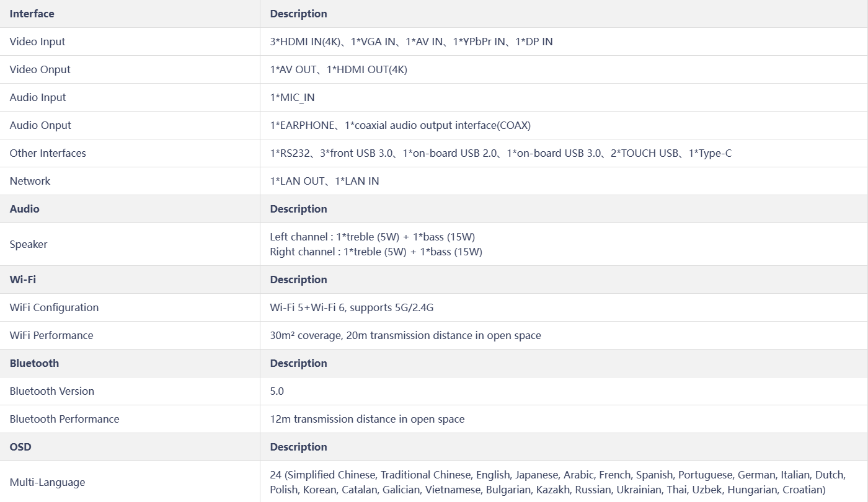
Task: Select the Video Input row label
Action: click(x=37, y=42)
